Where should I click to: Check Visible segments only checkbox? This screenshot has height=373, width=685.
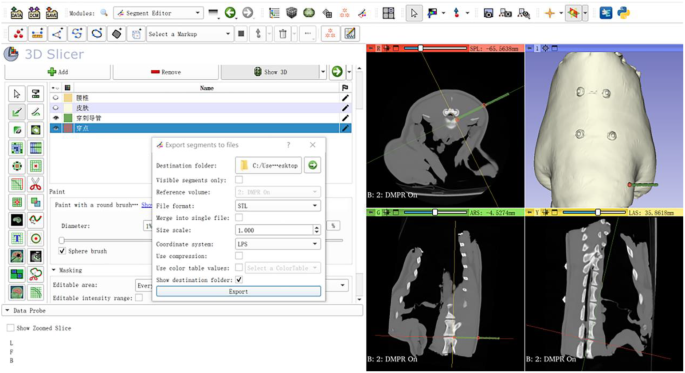click(x=239, y=180)
